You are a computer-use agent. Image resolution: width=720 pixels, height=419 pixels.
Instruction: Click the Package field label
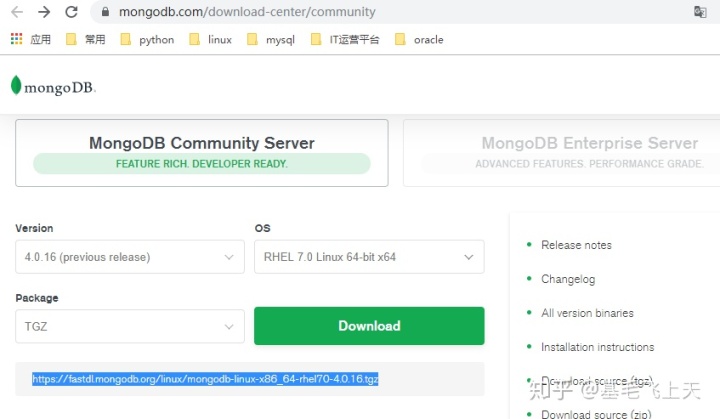(37, 298)
